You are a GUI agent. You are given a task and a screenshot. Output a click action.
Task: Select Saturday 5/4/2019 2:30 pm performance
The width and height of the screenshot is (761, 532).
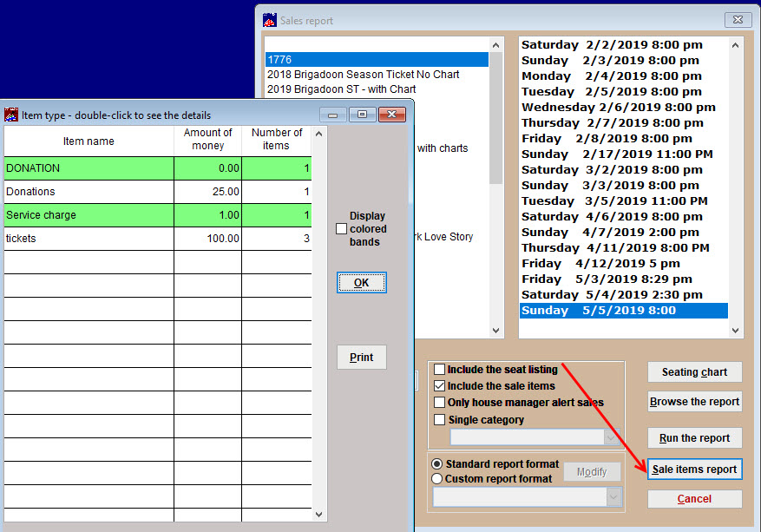click(x=624, y=294)
